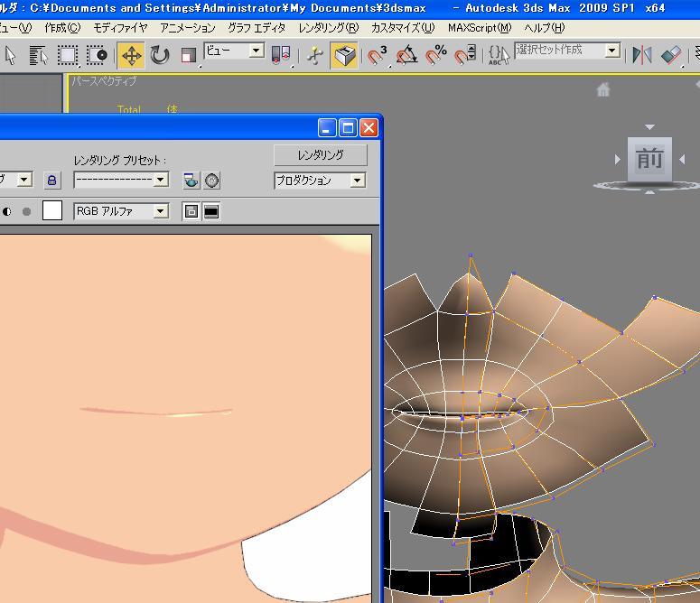This screenshot has width=700, height=603.
Task: Open the グラフ エディタ menu
Action: click(x=257, y=28)
